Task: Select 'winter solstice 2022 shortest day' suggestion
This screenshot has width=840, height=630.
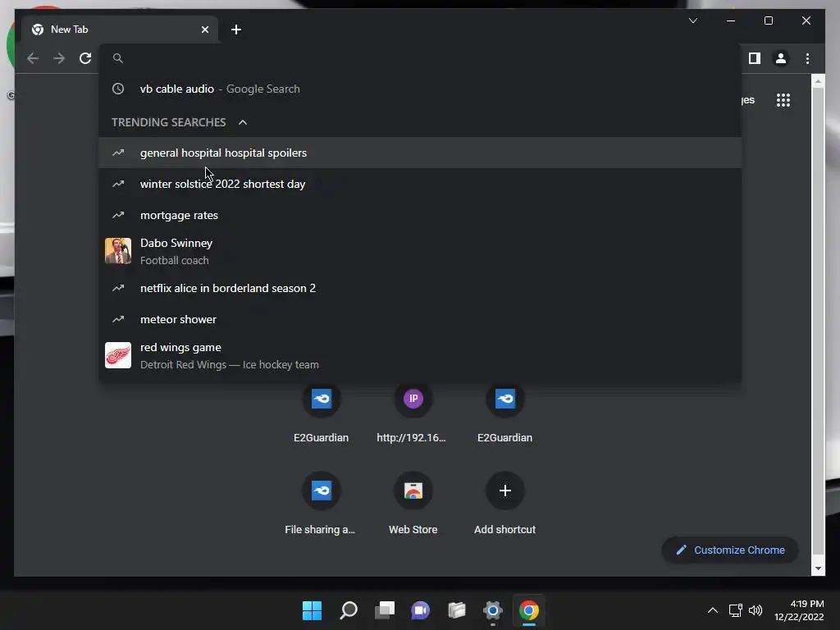Action: tap(420, 184)
